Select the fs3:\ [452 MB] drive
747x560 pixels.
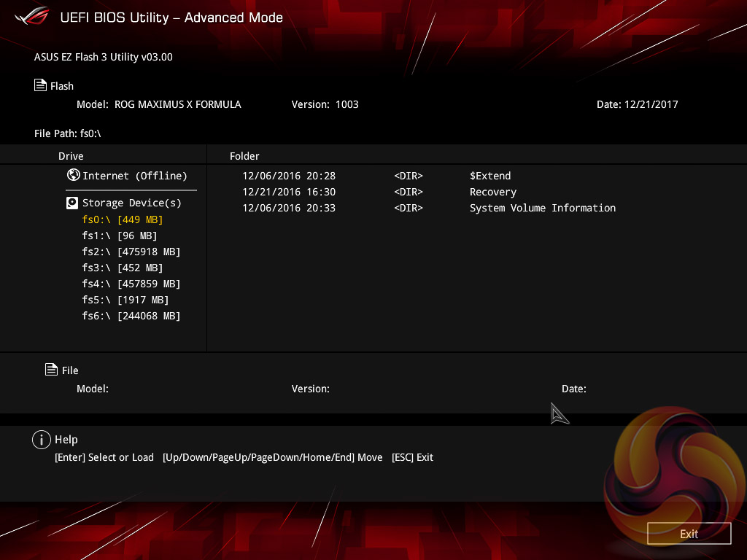click(122, 268)
